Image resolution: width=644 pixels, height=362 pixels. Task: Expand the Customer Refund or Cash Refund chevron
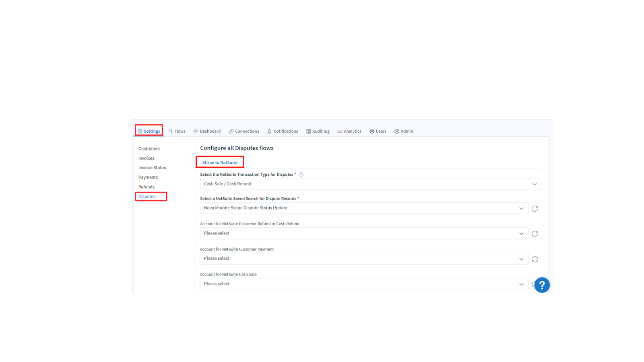pyautogui.click(x=521, y=234)
